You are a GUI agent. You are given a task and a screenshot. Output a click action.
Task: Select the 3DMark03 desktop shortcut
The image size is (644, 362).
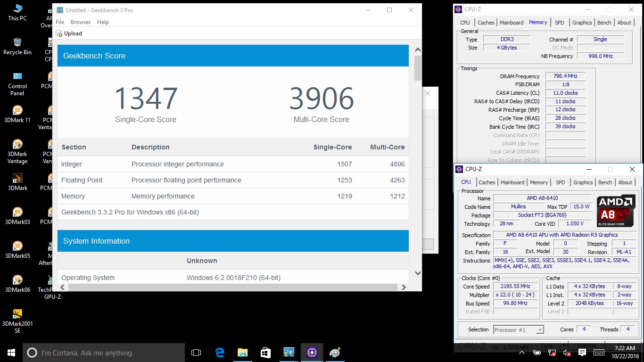pyautogui.click(x=17, y=216)
